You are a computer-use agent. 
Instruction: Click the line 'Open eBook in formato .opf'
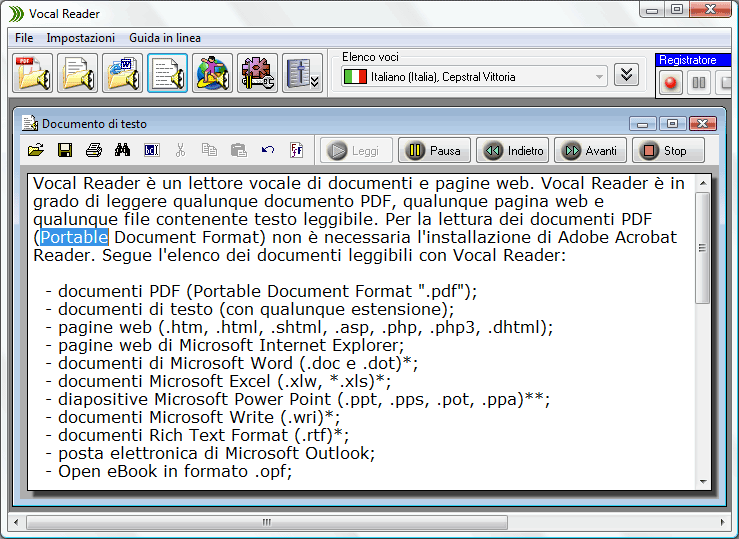click(x=169, y=471)
